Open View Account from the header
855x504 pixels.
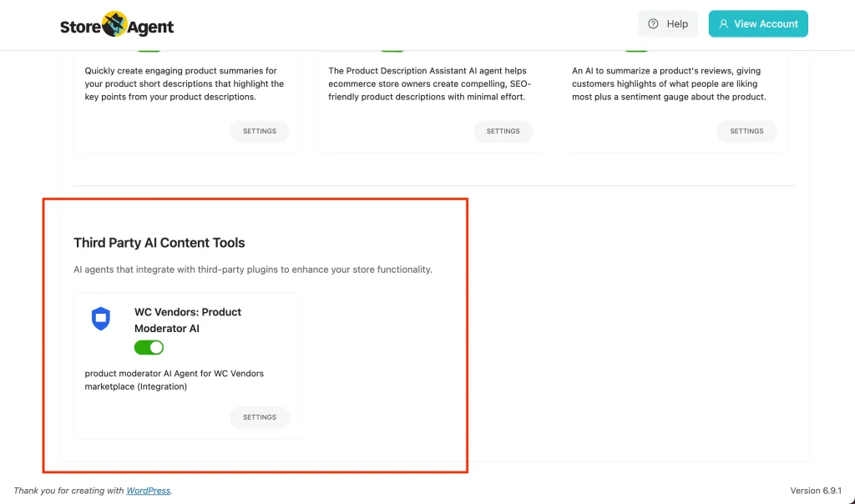(758, 23)
